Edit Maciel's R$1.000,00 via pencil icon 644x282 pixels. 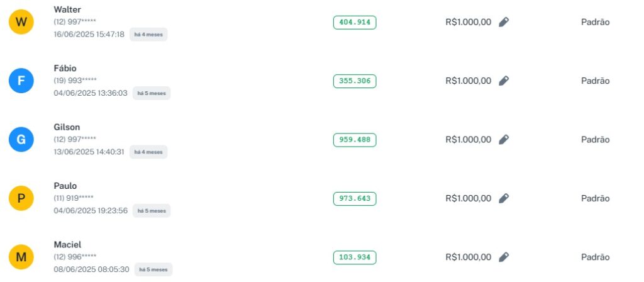(x=504, y=257)
